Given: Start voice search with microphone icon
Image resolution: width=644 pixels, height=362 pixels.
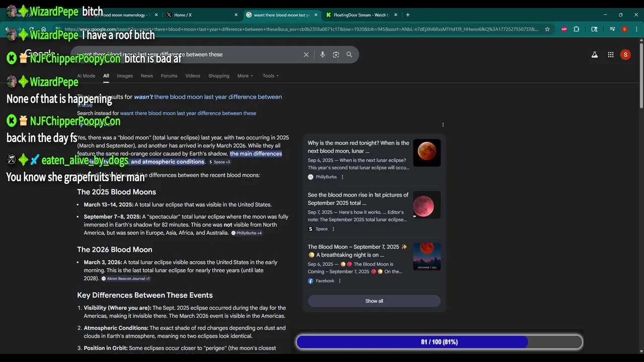Looking at the screenshot, I should 323,54.
